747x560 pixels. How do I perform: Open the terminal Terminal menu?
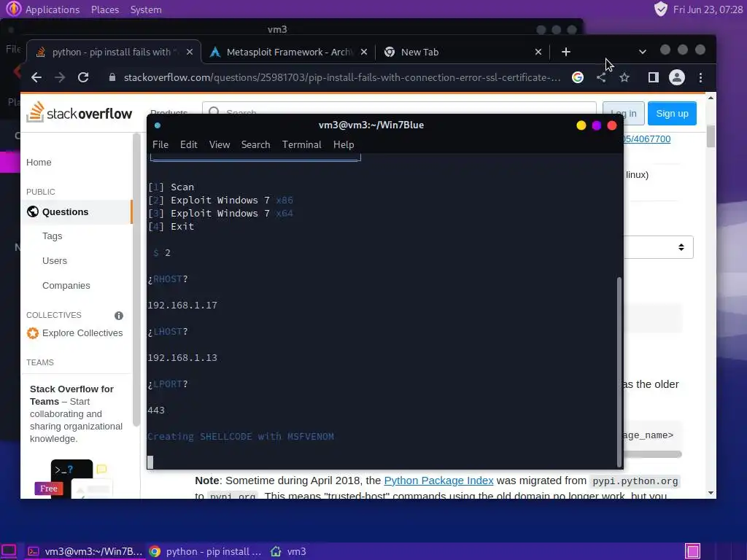tap(301, 145)
